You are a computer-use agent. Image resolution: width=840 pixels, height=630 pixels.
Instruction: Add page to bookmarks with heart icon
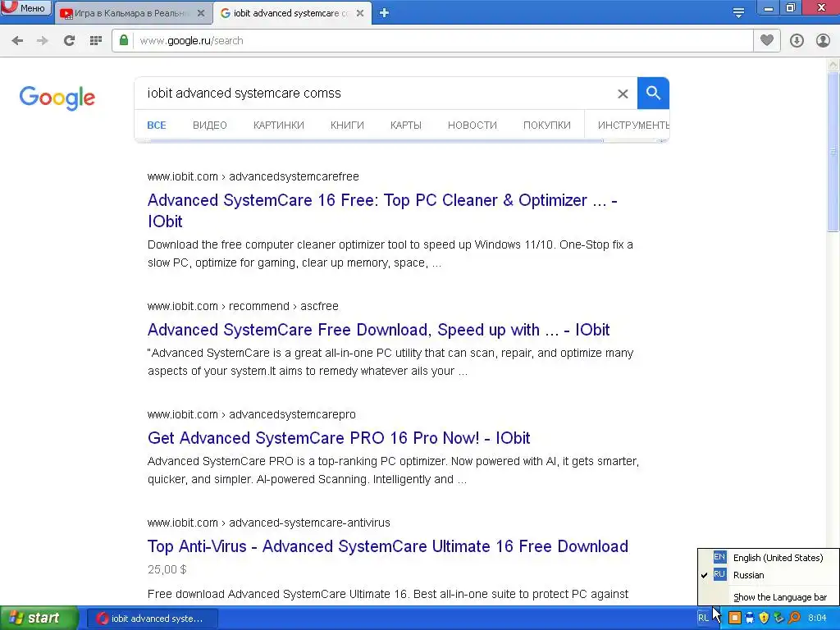[x=767, y=41]
